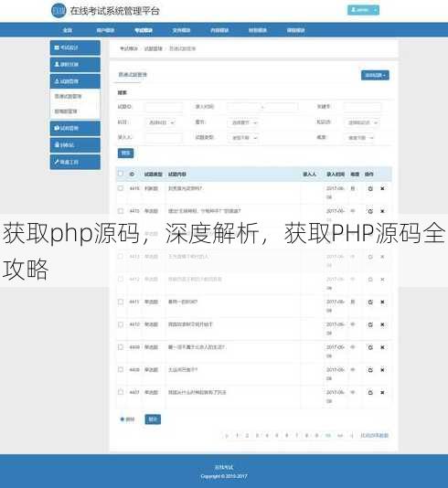Go to page 5 in pagination
448x488 pixels.
coord(277,435)
